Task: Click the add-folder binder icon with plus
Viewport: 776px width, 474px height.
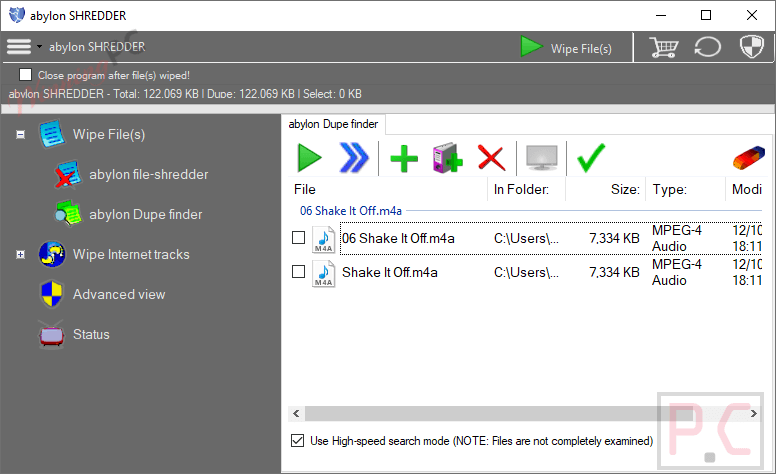Action: pos(447,158)
